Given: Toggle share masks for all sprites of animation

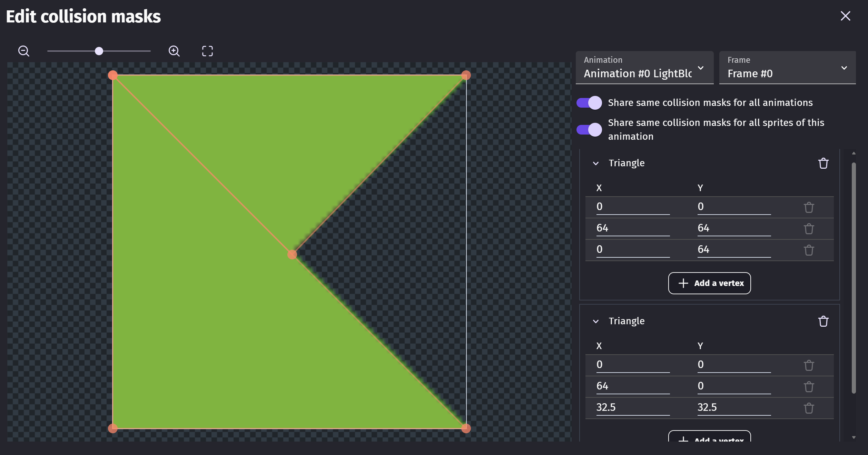Looking at the screenshot, I should (x=589, y=130).
